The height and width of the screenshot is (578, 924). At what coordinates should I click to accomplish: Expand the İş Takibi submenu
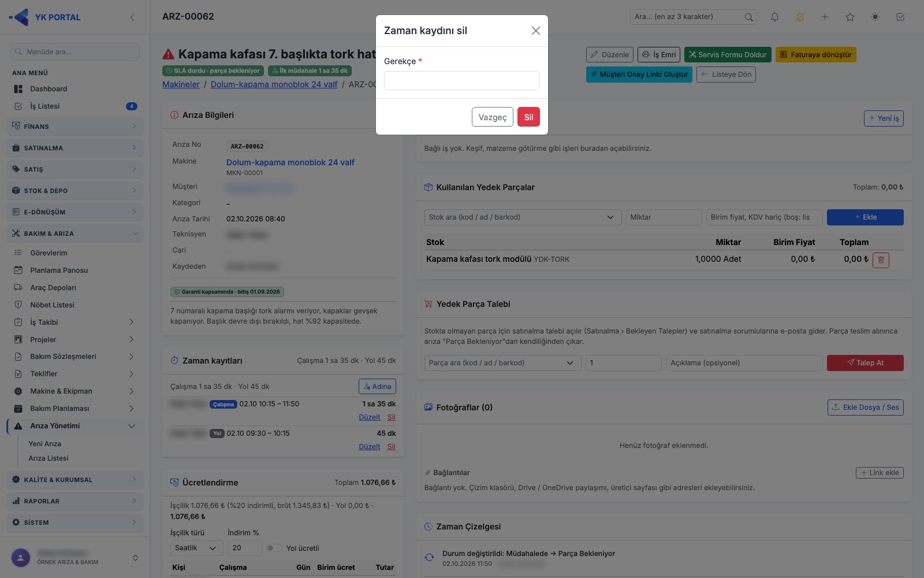[75, 322]
